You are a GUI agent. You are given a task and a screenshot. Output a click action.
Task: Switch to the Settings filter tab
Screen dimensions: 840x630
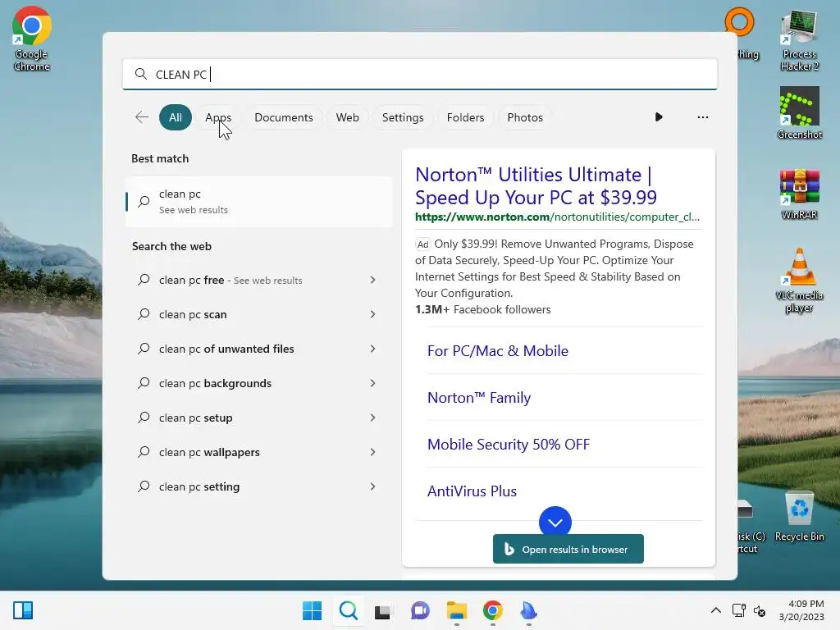tap(403, 117)
